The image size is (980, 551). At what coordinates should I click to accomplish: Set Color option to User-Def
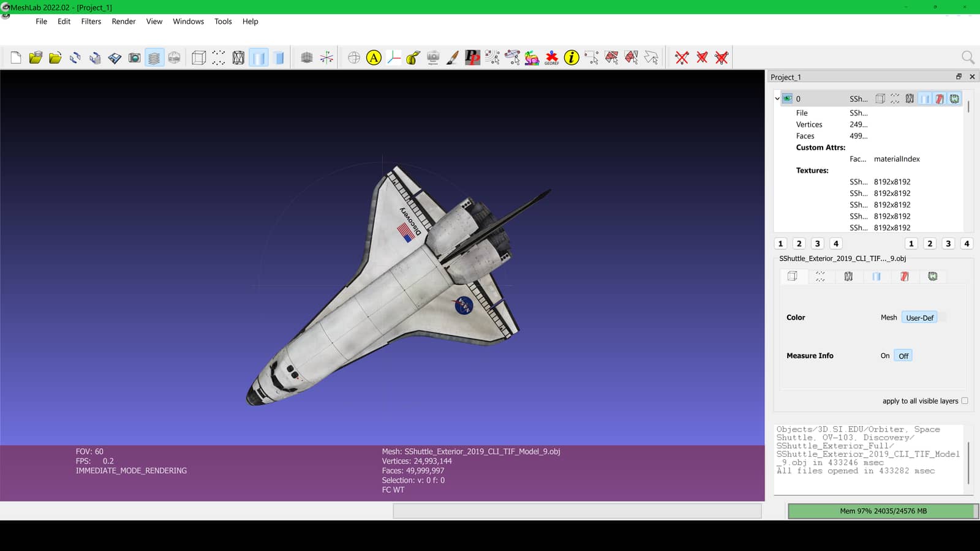pyautogui.click(x=919, y=318)
